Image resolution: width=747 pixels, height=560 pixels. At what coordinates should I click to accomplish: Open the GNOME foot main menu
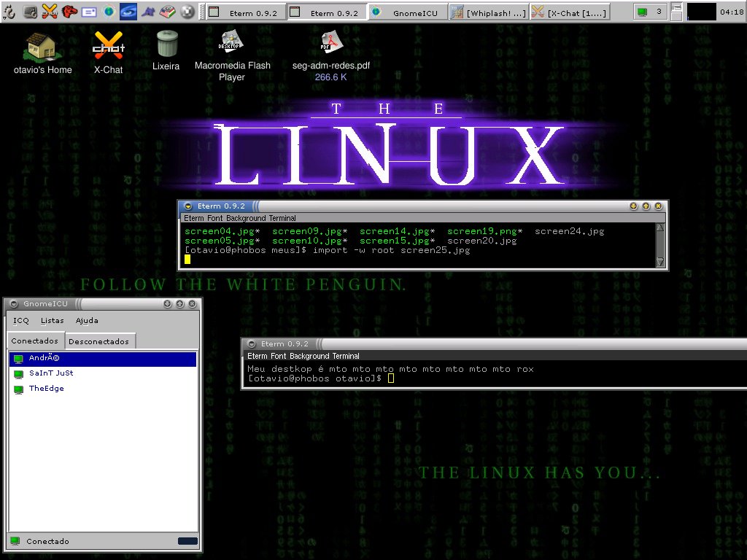pos(9,11)
